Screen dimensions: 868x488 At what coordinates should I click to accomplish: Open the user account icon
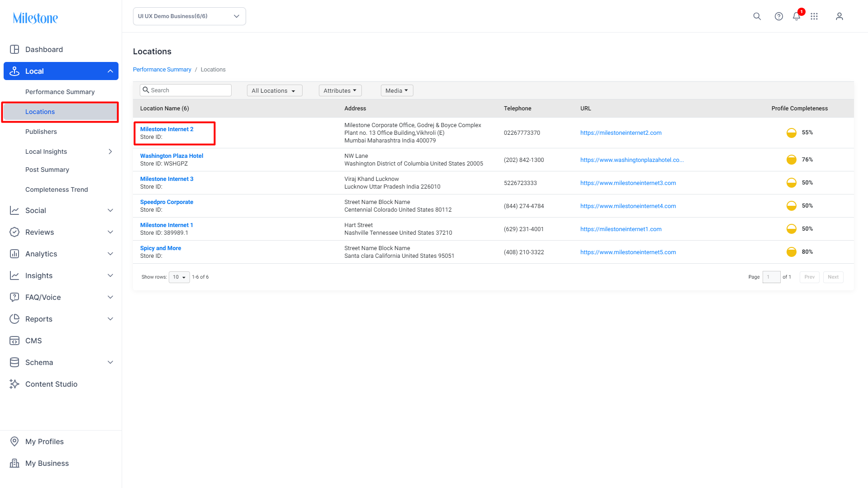[x=839, y=16]
